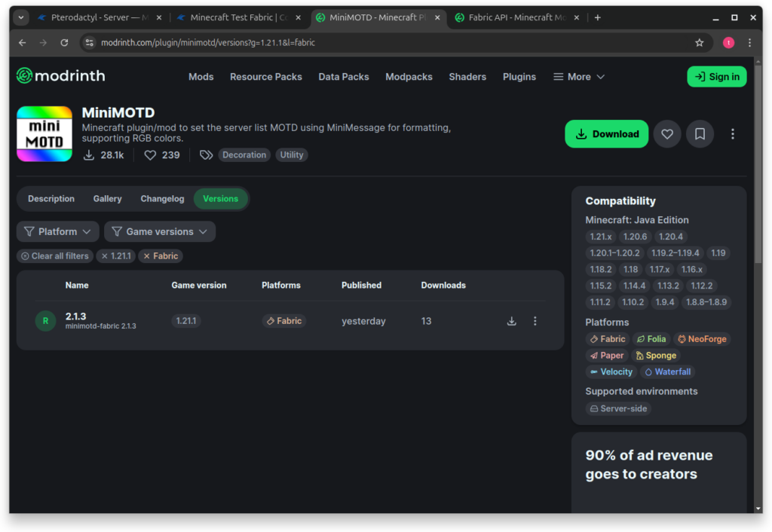Click the Paper platform badge

[607, 356]
